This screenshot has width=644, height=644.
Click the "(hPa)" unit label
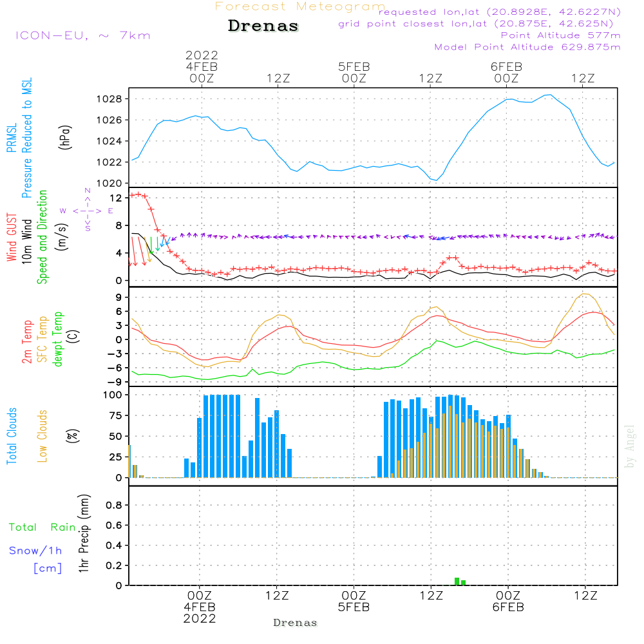[65, 137]
